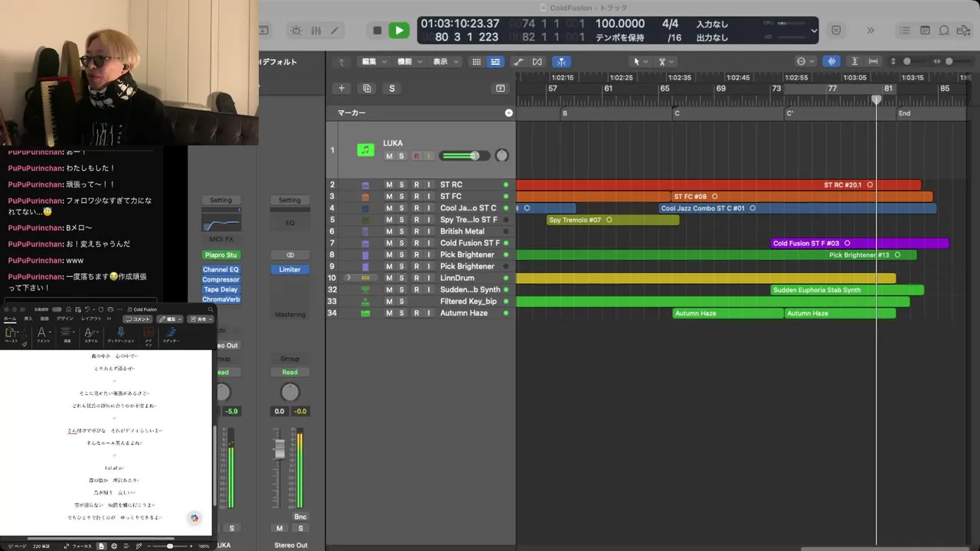
Task: Add a marker with plus icon
Action: click(x=509, y=112)
